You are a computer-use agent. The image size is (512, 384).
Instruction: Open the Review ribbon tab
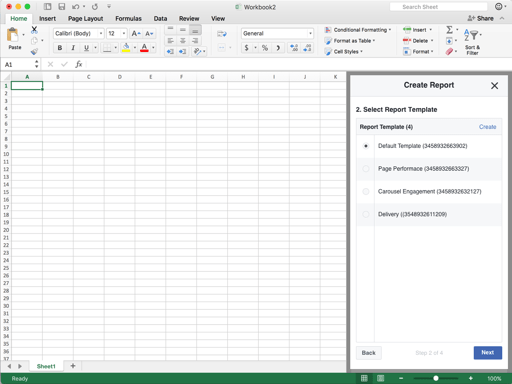click(189, 19)
